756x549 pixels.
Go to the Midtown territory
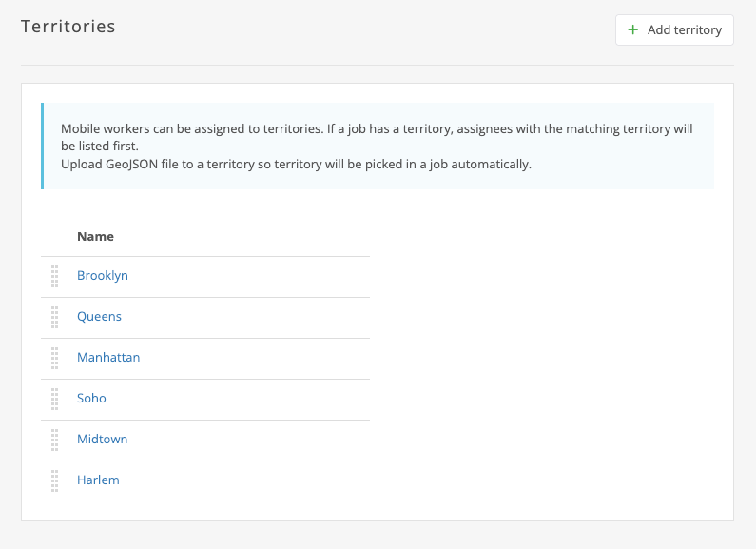[102, 440]
